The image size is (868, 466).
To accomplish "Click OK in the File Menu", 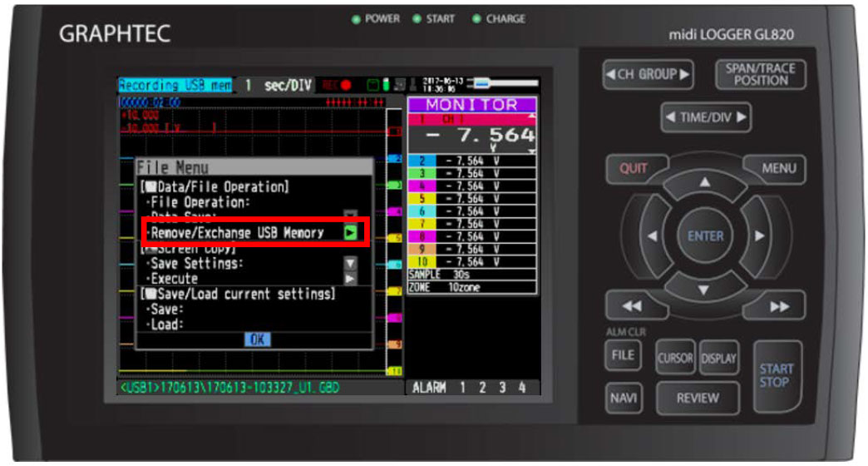I will pyautogui.click(x=258, y=340).
